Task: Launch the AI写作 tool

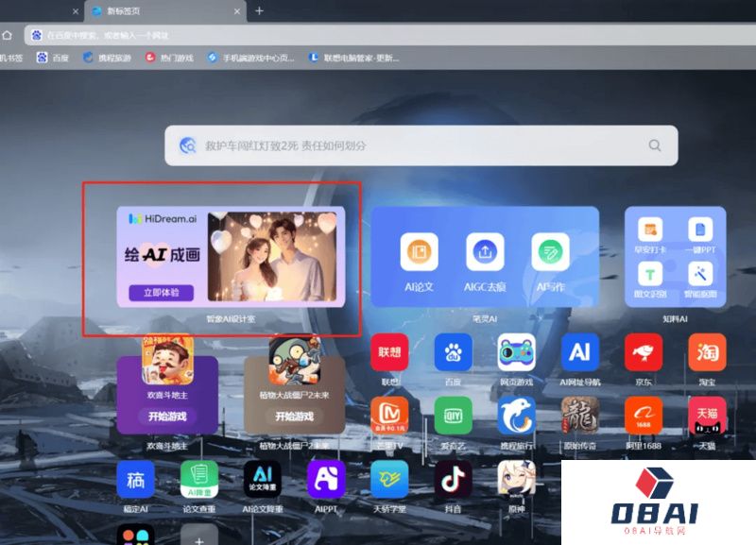Action: coord(549,253)
